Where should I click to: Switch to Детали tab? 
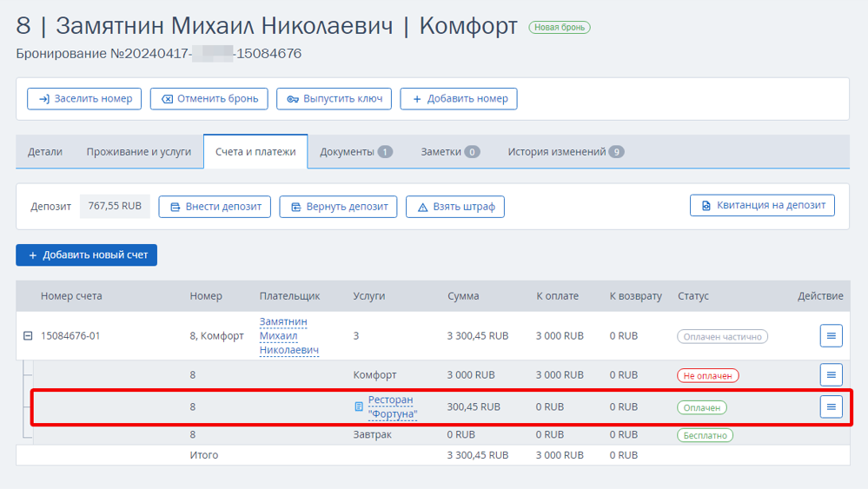(x=45, y=152)
